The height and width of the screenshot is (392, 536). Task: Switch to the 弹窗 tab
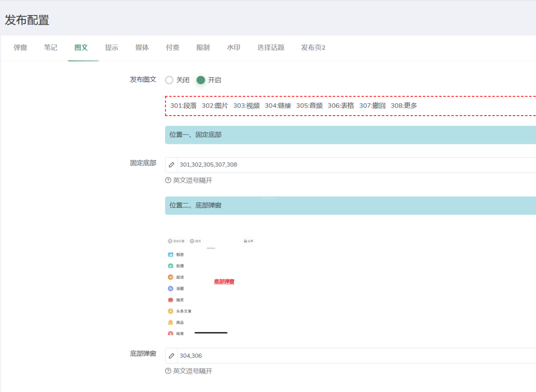coord(20,48)
